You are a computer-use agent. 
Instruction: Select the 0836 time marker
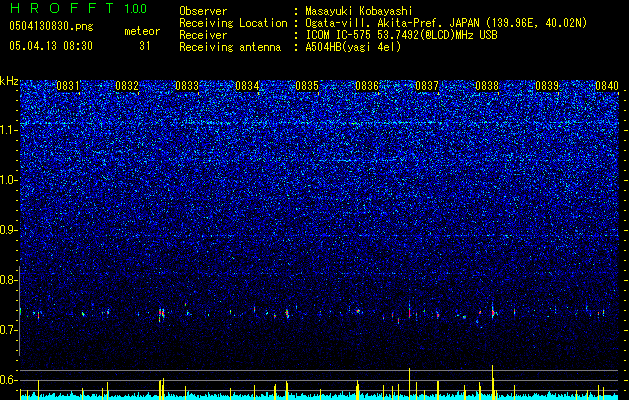point(367,86)
